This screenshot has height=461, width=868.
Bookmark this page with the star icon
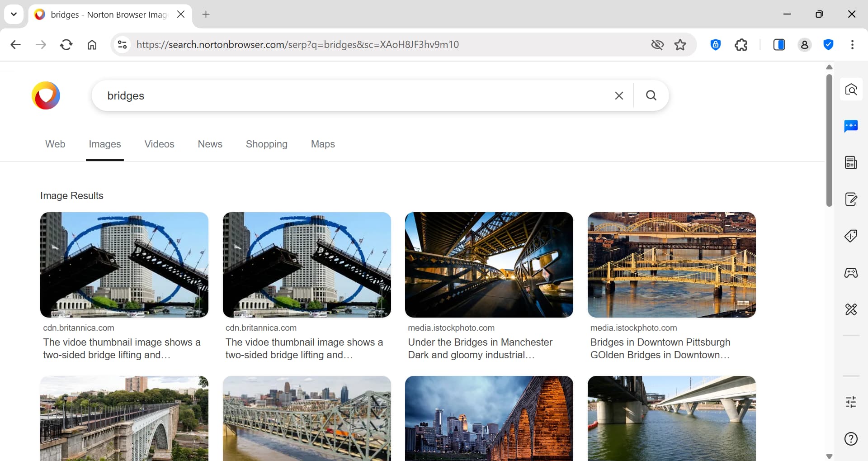680,44
